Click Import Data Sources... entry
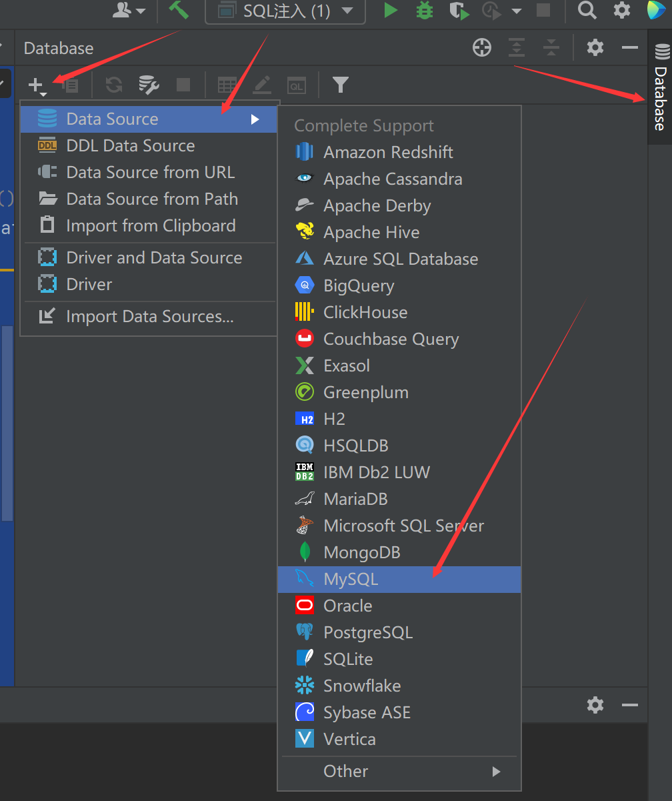672x801 pixels. pyautogui.click(x=149, y=317)
